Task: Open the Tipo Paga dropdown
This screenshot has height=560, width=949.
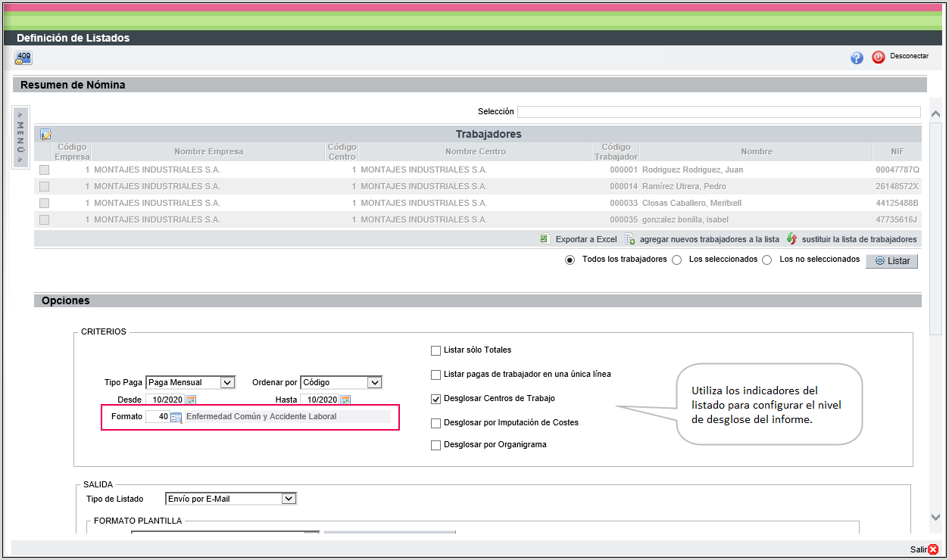Action: tap(190, 382)
